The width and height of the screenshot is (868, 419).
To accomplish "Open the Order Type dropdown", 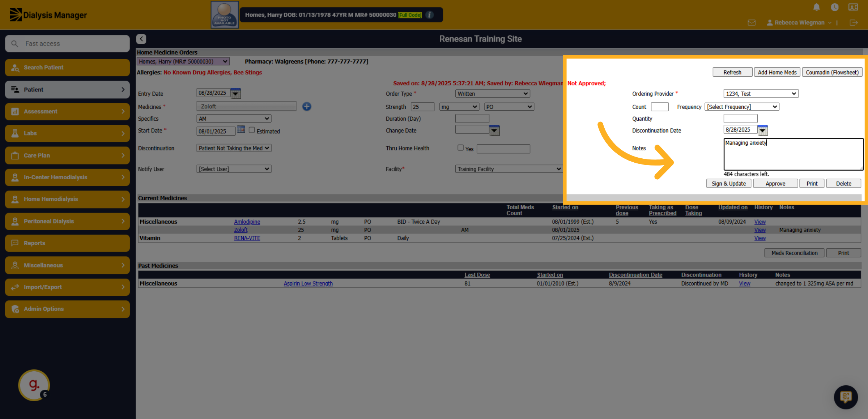I will [x=493, y=94].
